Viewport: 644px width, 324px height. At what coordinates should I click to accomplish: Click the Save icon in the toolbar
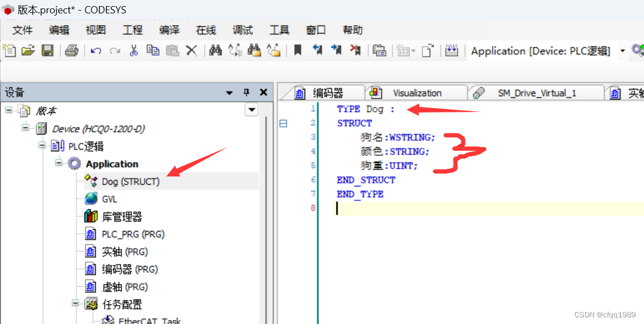47,50
